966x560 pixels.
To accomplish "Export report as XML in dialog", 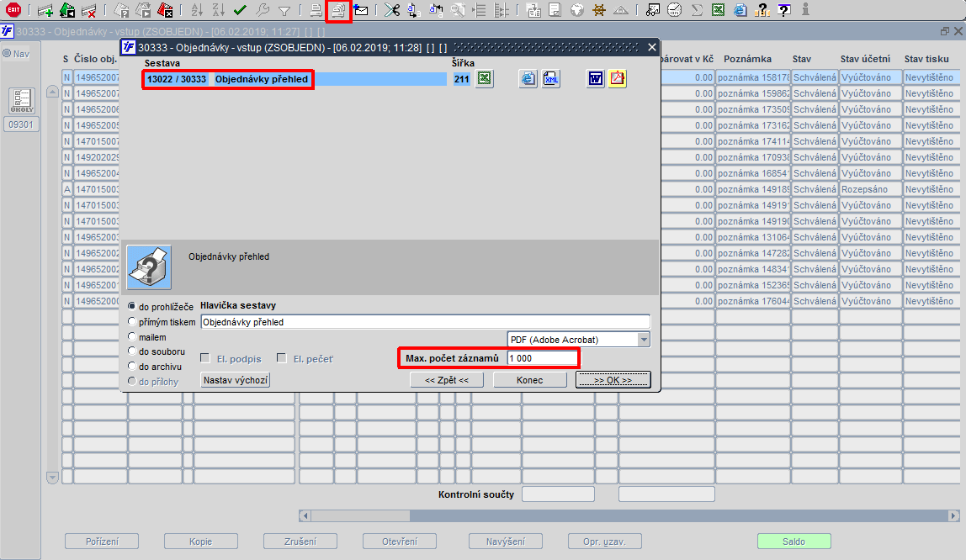I will point(551,79).
